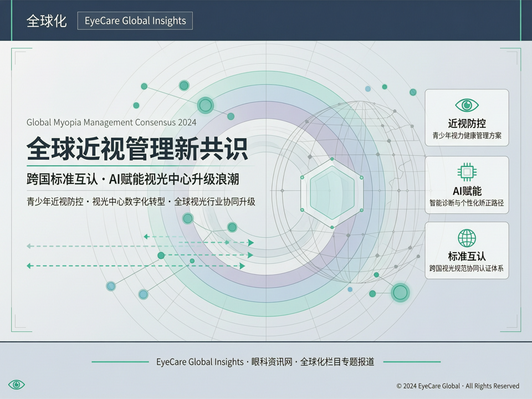Click the chip icon above AI赋能

467,172
